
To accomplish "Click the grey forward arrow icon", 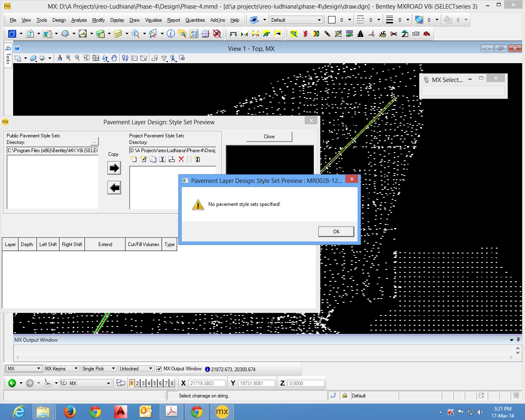I will pos(30,383).
